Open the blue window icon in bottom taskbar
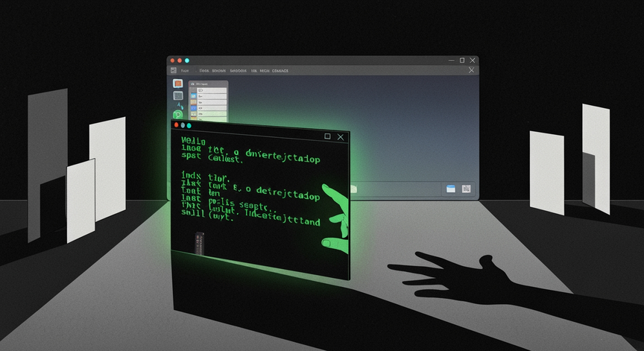 pos(451,189)
